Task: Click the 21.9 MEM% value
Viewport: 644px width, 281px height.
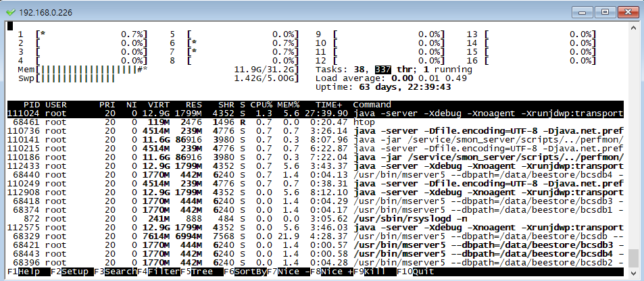Action: [289, 236]
